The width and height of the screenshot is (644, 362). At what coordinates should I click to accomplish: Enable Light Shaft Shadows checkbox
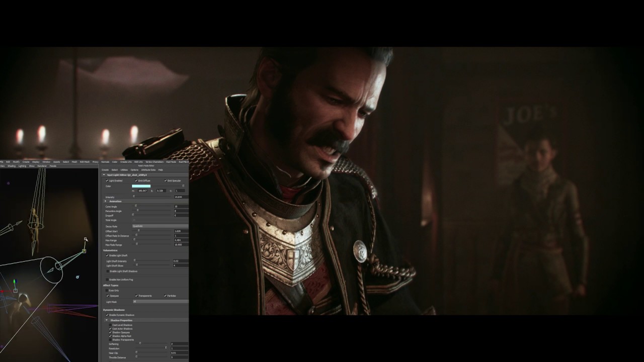(108, 271)
